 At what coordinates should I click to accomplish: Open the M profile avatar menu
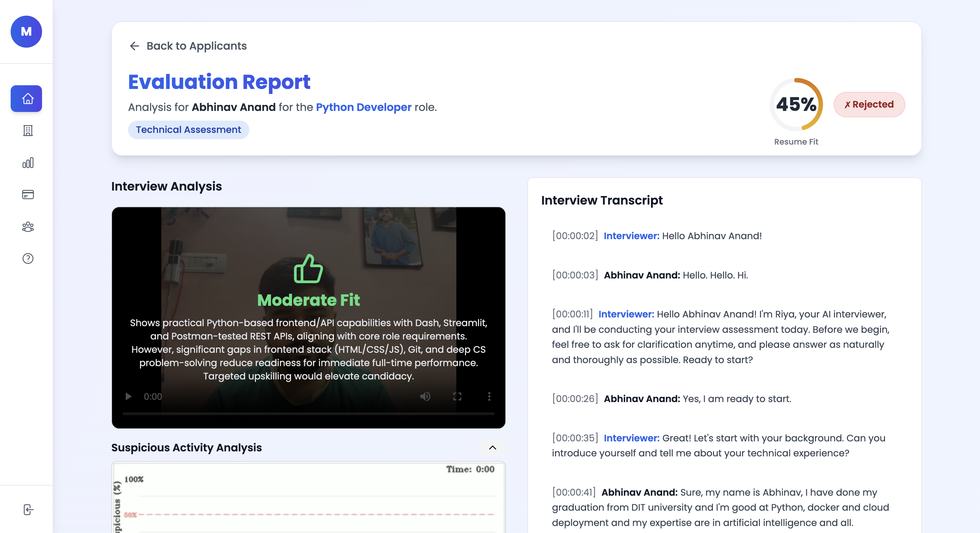(x=26, y=32)
